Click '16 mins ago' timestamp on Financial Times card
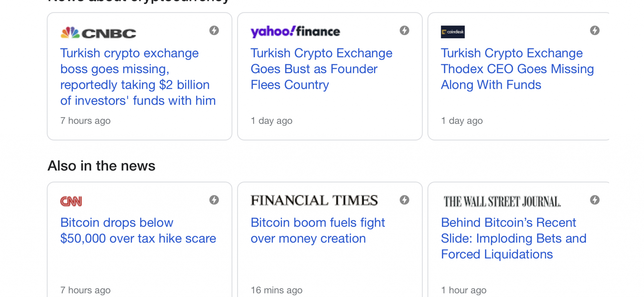This screenshot has width=644, height=297. pyautogui.click(x=276, y=290)
